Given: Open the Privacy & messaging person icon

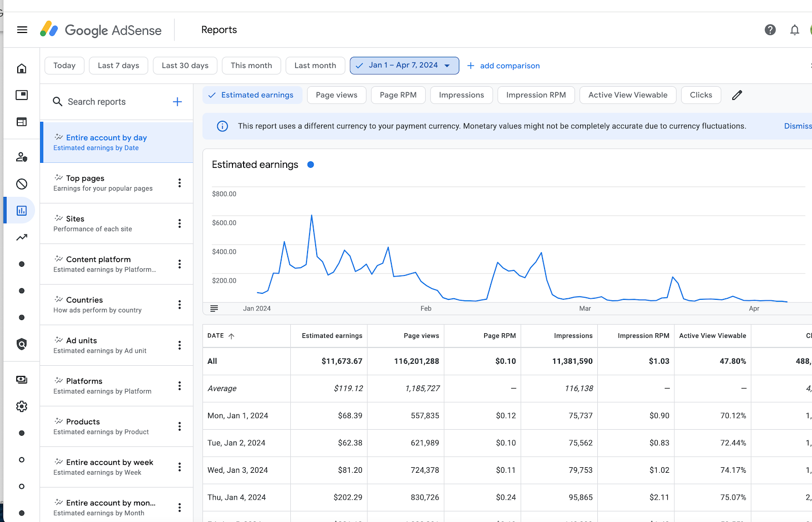Looking at the screenshot, I should pyautogui.click(x=22, y=157).
